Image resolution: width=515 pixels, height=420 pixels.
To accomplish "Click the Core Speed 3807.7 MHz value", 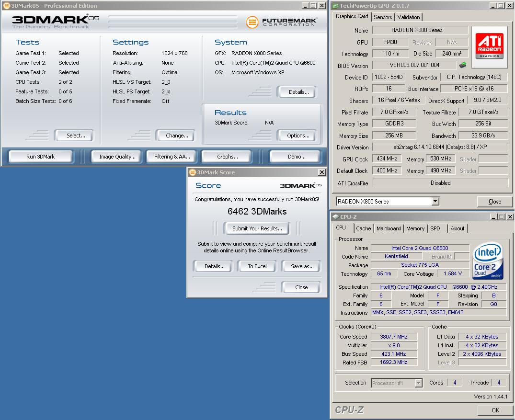I will pyautogui.click(x=394, y=337).
